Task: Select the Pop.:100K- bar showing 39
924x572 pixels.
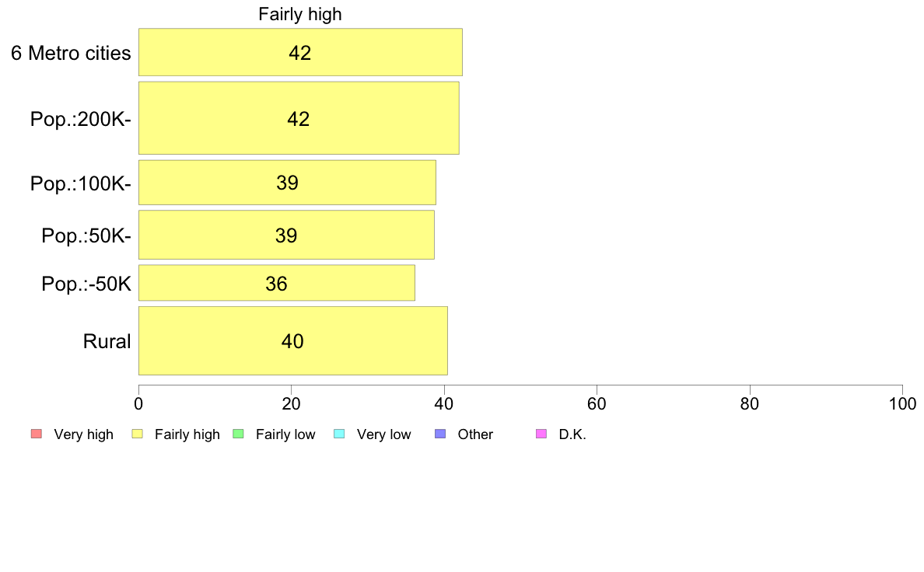Action: pos(287,183)
